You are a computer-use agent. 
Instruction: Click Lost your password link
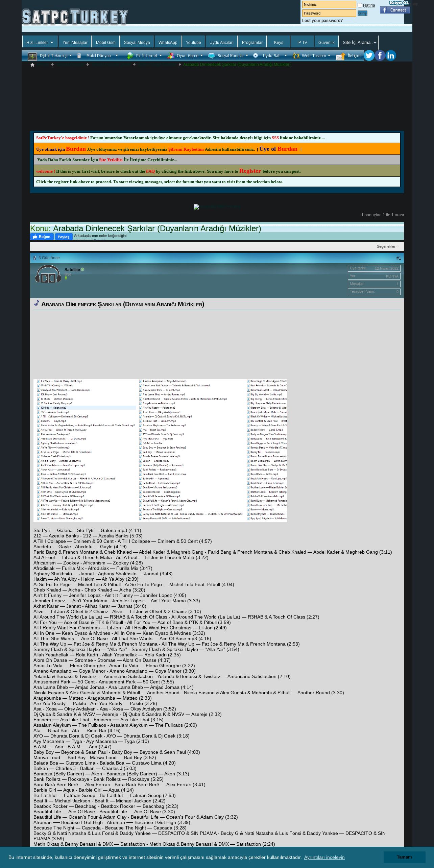pos(322,21)
